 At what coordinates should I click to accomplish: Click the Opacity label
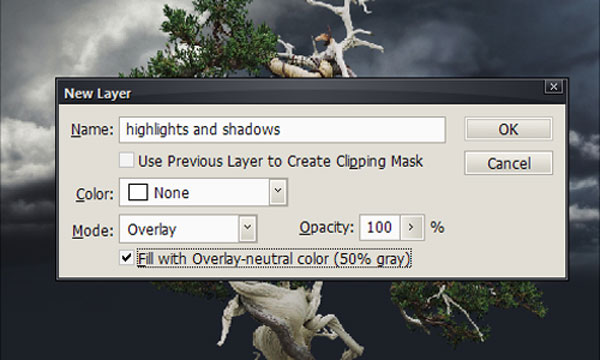(x=326, y=228)
